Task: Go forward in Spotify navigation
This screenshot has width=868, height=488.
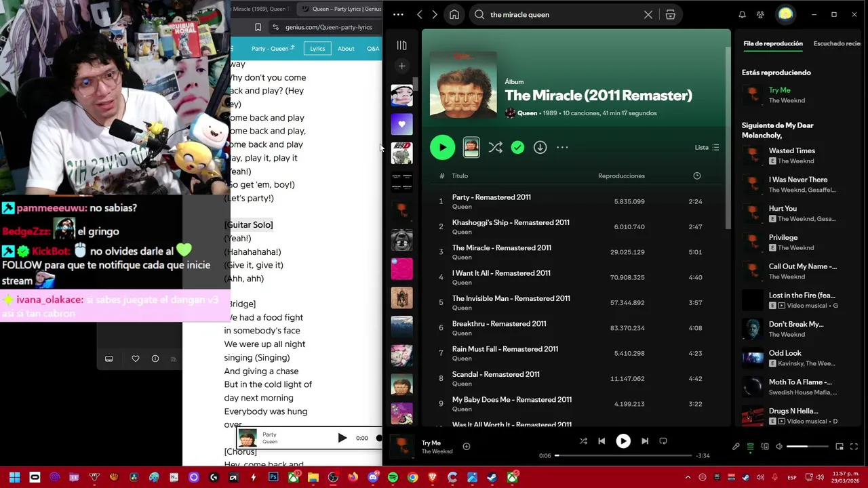Action: [435, 14]
